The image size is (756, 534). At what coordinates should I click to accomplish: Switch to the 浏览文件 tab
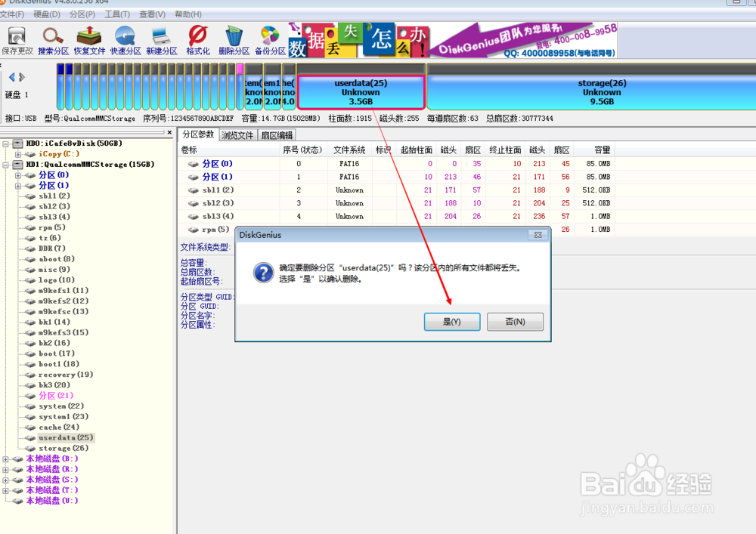(x=237, y=135)
